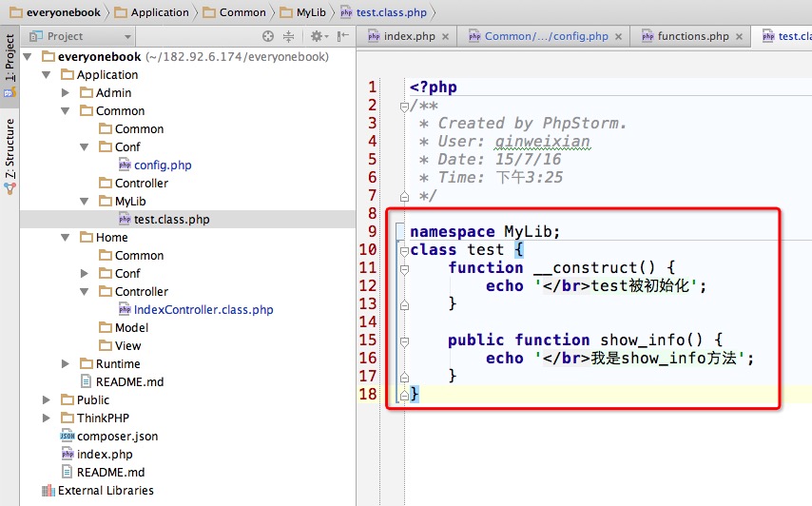Viewport: 812px width, 506px height.
Task: Click line number 16 in the gutter
Action: (368, 358)
